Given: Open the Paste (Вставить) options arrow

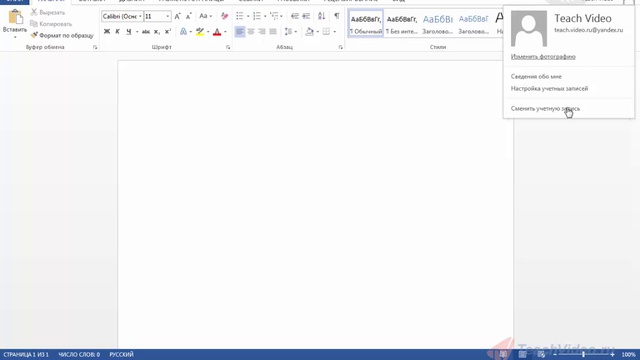Looking at the screenshot, I should [x=15, y=37].
